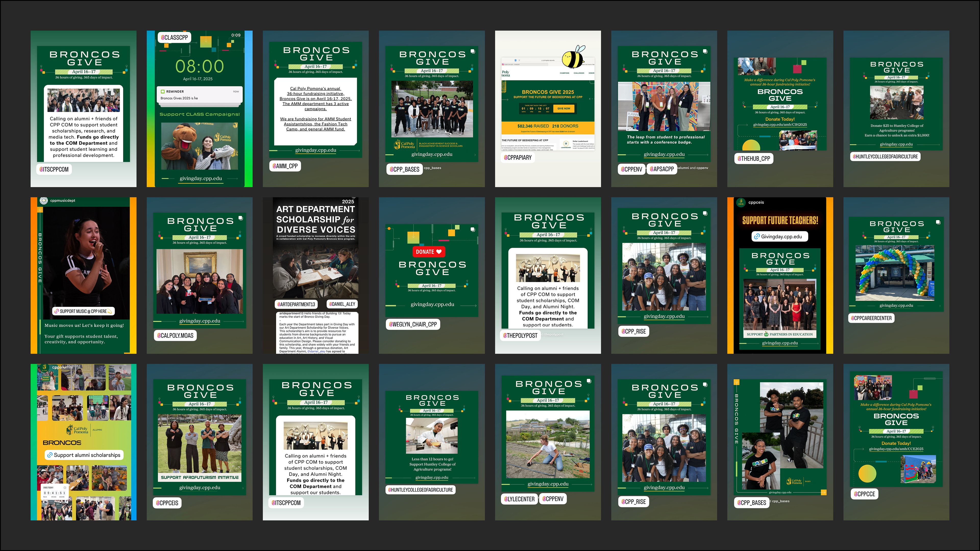The height and width of the screenshot is (551, 980).
Task: Tap the @CPP_BASES tag under the BASES photo collage
Action: [x=752, y=503]
